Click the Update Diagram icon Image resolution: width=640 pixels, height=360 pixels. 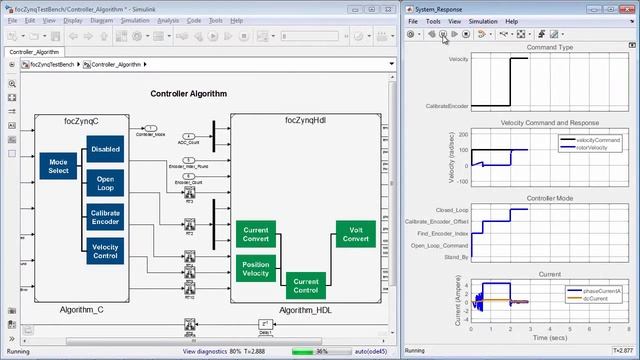pos(182,36)
